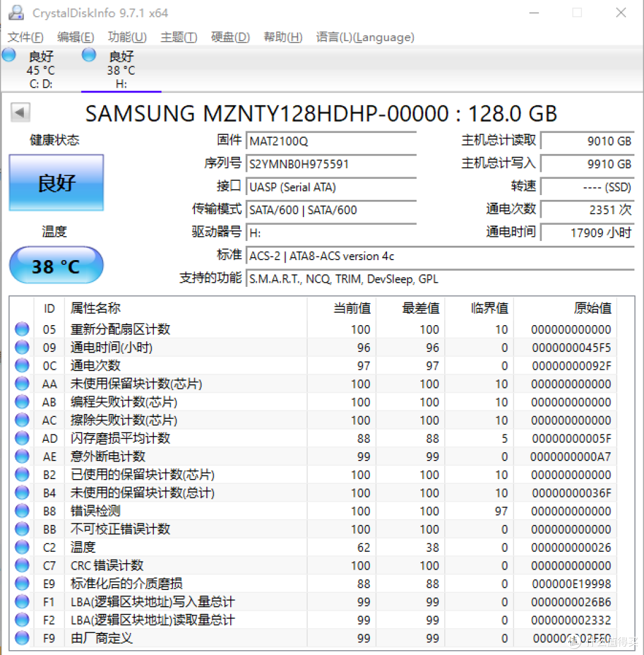Click the standard field ACS-2 | ATA8-ACS
This screenshot has width=644, height=655.
(x=441, y=256)
